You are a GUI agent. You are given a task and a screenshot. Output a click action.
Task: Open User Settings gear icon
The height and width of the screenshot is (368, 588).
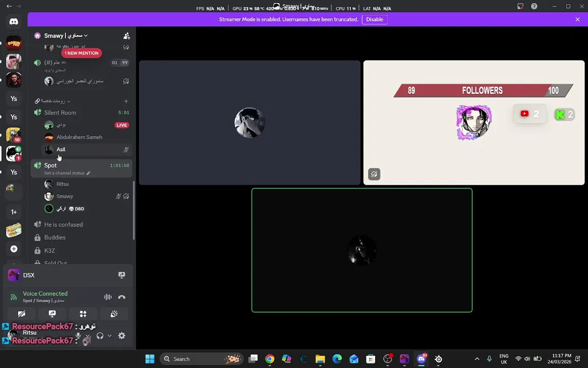pyautogui.click(x=121, y=336)
